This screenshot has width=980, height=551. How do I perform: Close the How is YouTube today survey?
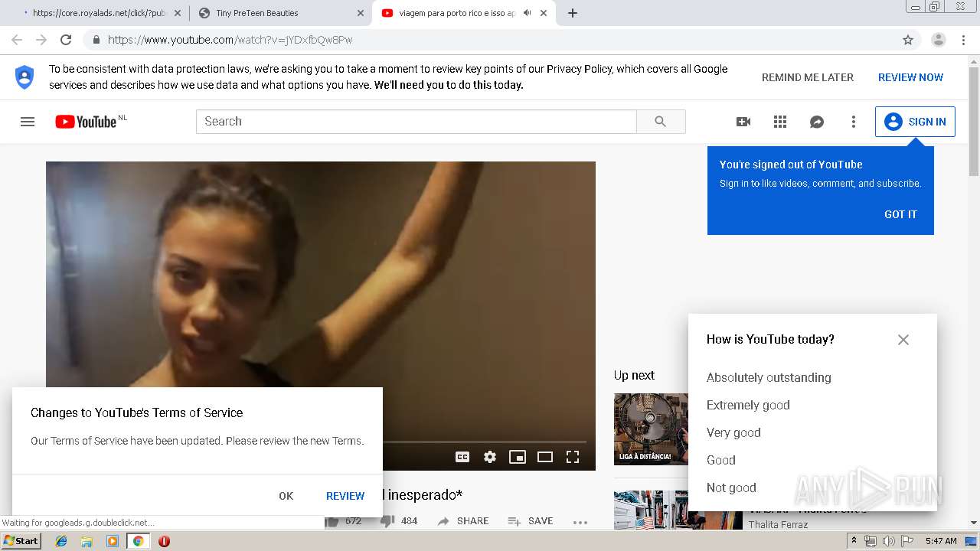903,340
